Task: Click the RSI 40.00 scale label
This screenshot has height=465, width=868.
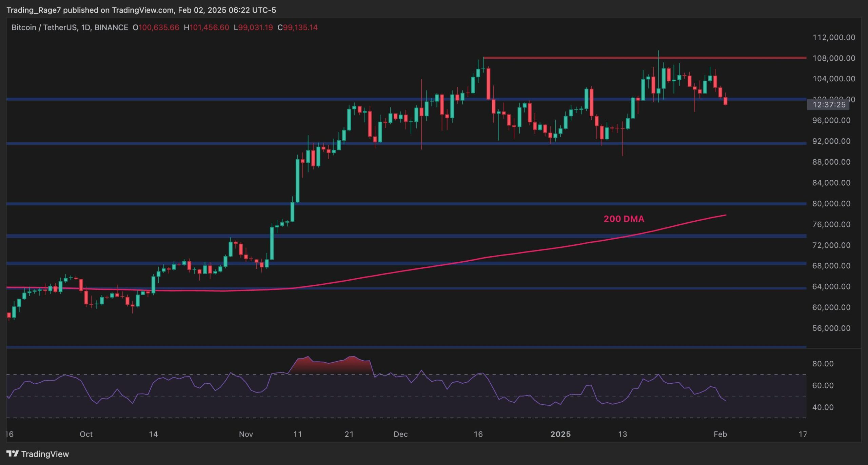Action: tap(823, 407)
